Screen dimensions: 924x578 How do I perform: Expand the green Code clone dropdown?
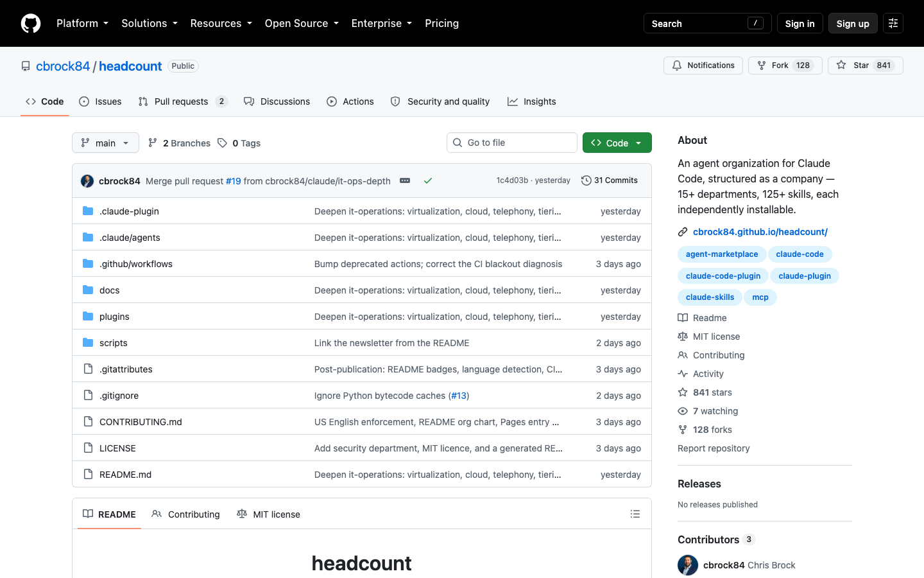coord(617,143)
